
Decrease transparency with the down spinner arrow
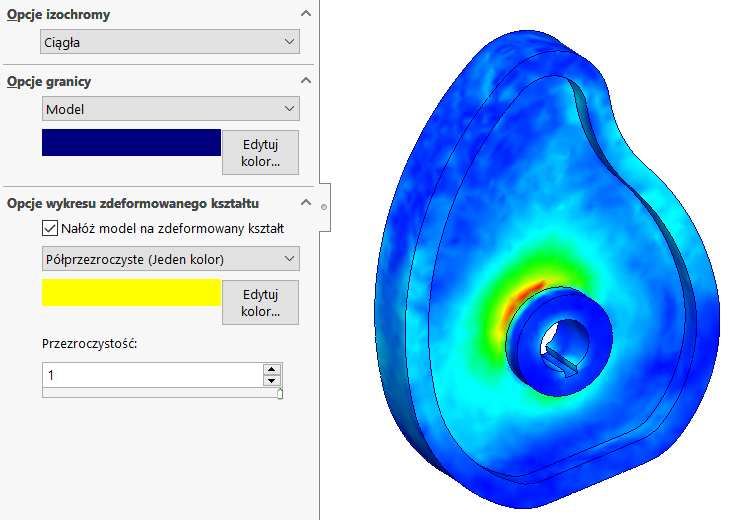click(x=271, y=381)
